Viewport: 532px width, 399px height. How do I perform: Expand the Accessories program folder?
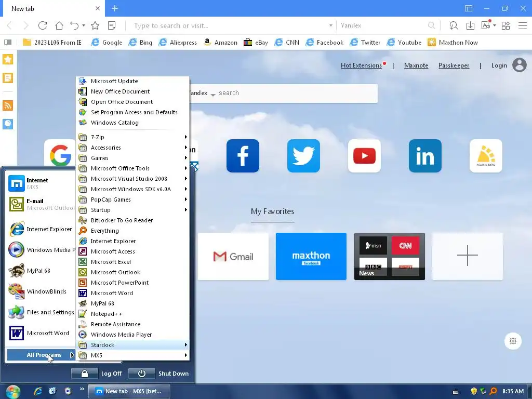click(x=132, y=148)
